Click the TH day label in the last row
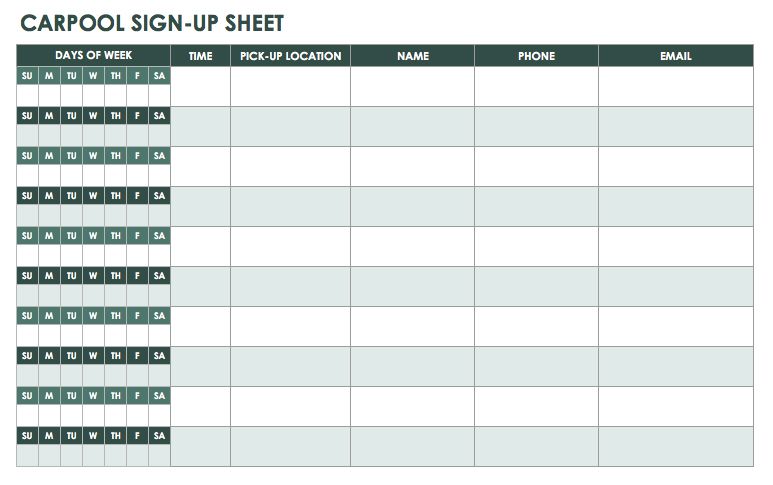 point(115,436)
